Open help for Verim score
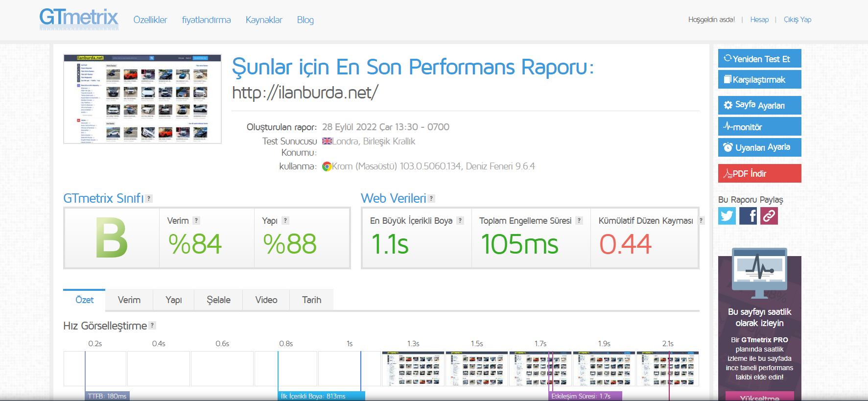This screenshot has width=868, height=401. point(196,220)
